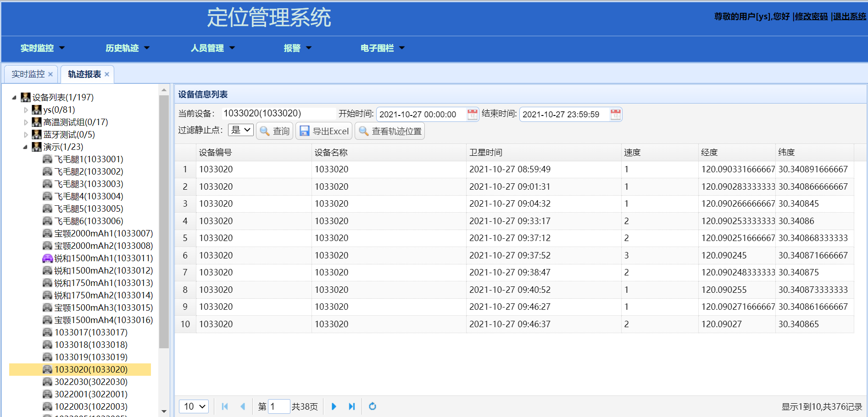Open the 历史轨迹 menu
The width and height of the screenshot is (868, 417).
[127, 48]
